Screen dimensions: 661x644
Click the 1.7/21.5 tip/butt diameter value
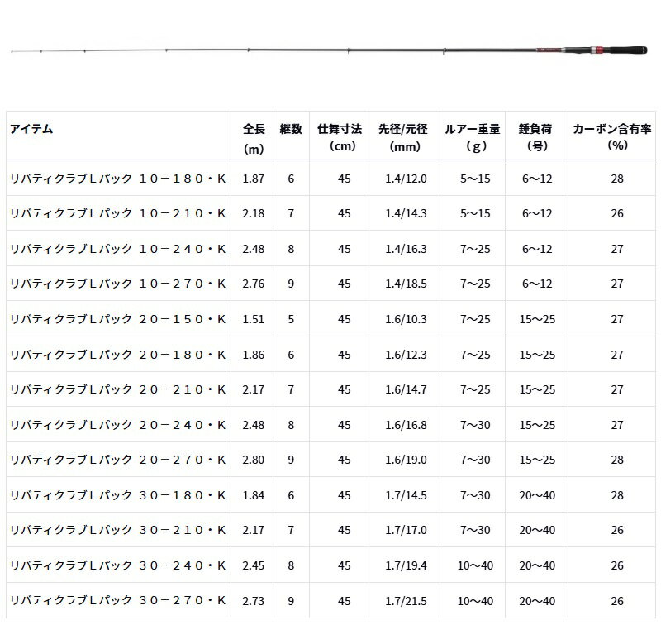[x=407, y=601]
